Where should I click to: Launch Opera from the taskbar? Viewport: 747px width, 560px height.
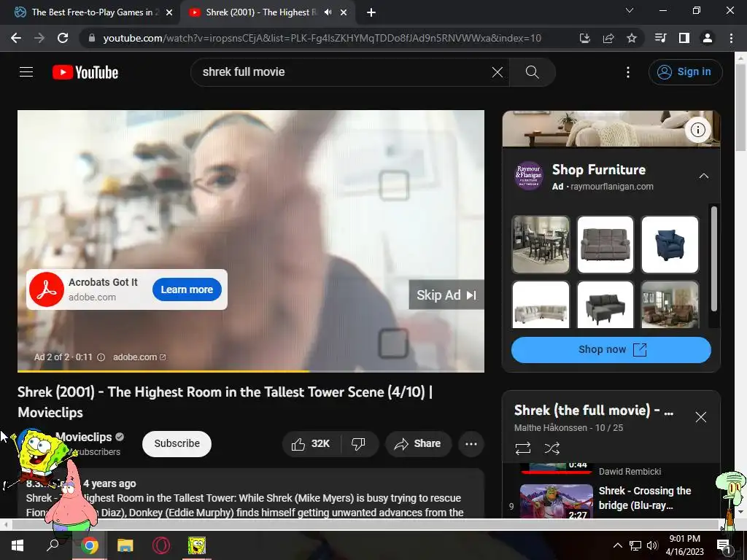pyautogui.click(x=161, y=545)
